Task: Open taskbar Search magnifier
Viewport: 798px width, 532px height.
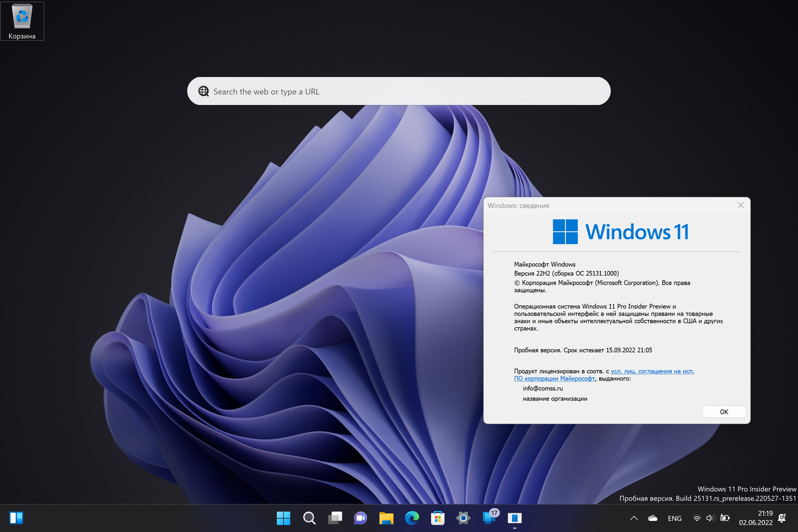Action: click(x=309, y=518)
